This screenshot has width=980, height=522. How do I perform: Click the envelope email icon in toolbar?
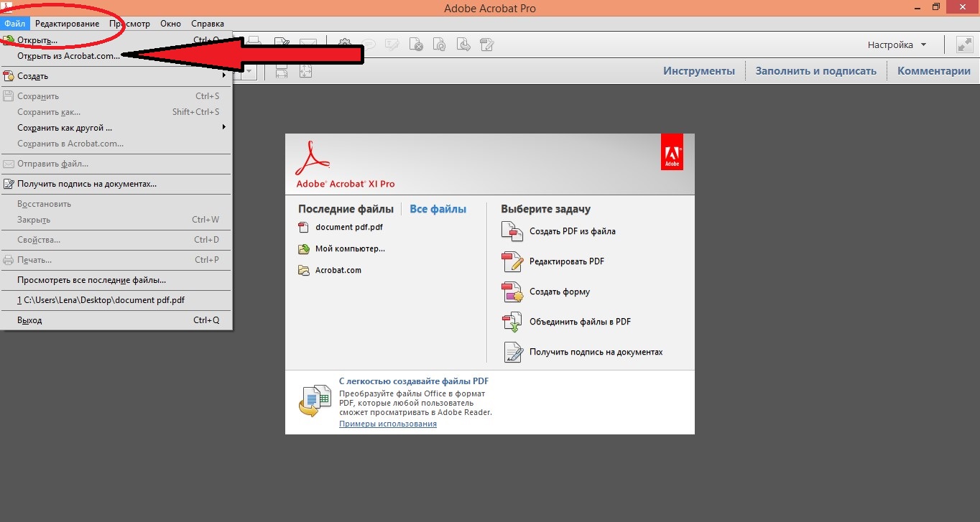308,45
